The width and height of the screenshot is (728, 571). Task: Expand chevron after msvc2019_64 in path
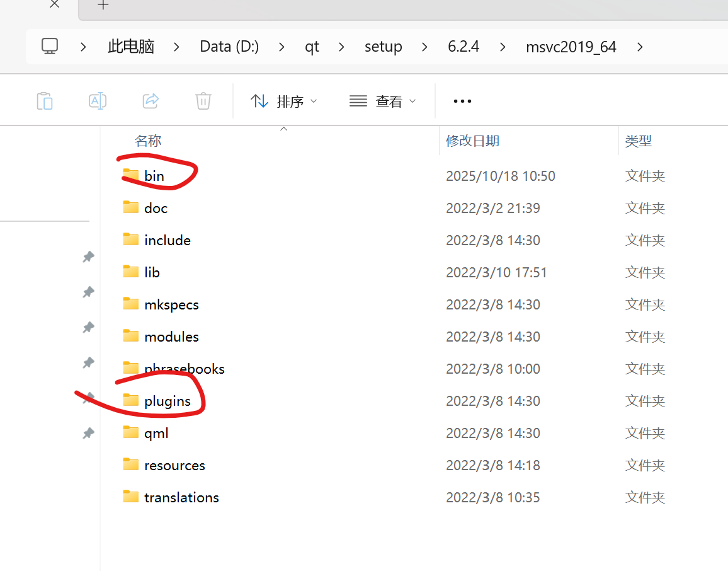(640, 47)
